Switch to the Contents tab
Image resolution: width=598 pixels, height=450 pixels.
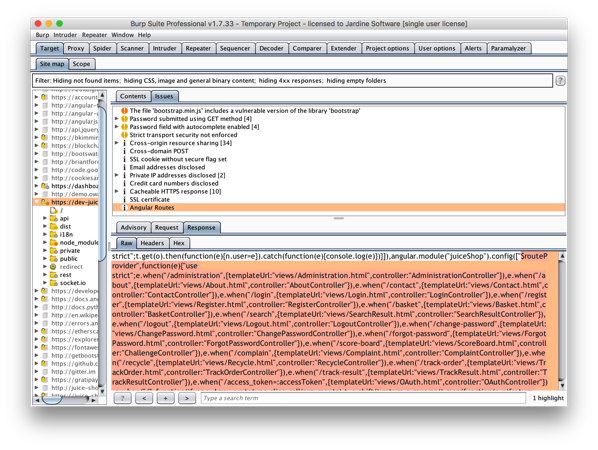click(133, 96)
